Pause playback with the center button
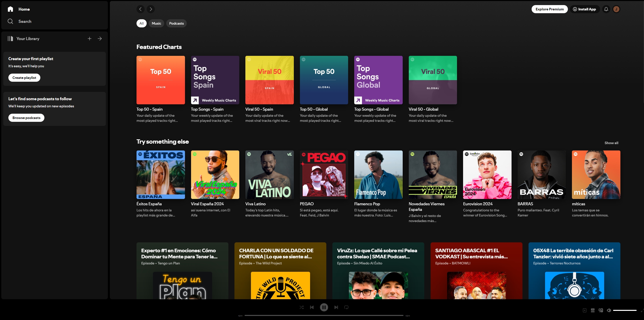This screenshot has height=320, width=644. [x=324, y=307]
